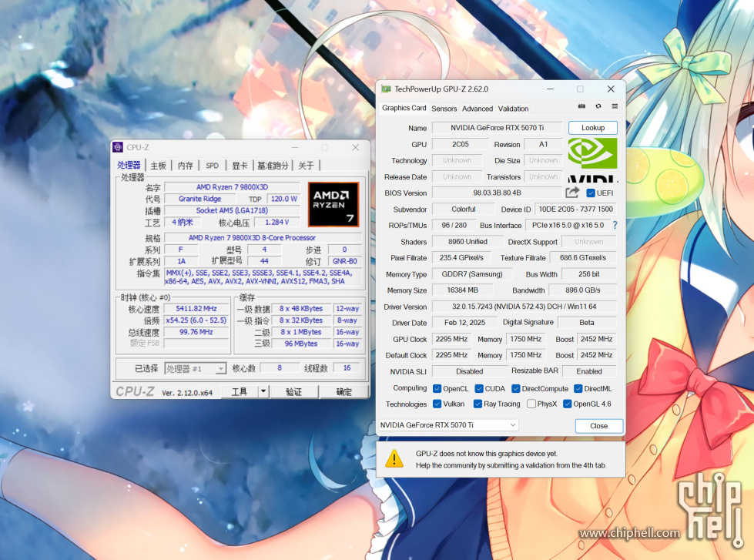Toggle the CUDA checkbox
This screenshot has width=754, height=560.
(x=479, y=388)
